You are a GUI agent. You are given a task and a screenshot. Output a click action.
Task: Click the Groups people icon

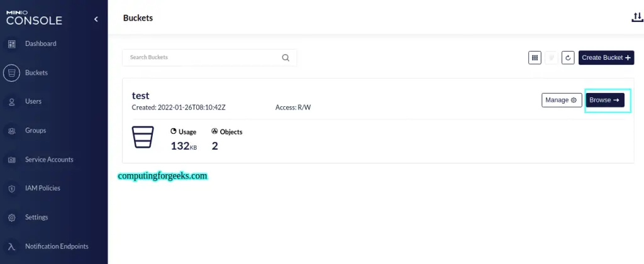tap(11, 131)
